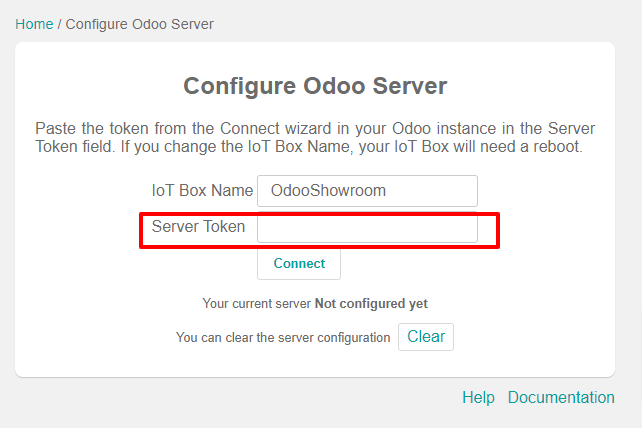
Task: Click the IoT Box Name label
Action: click(x=202, y=190)
